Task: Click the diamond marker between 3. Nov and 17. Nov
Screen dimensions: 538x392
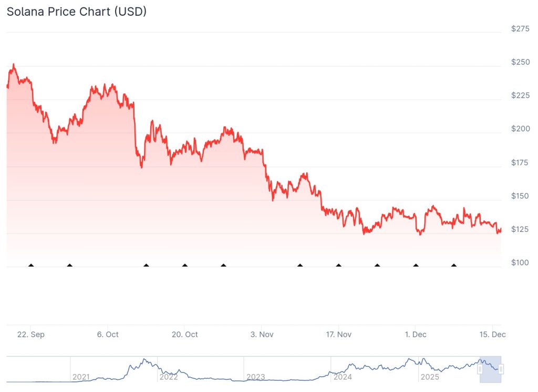Action: [300, 266]
